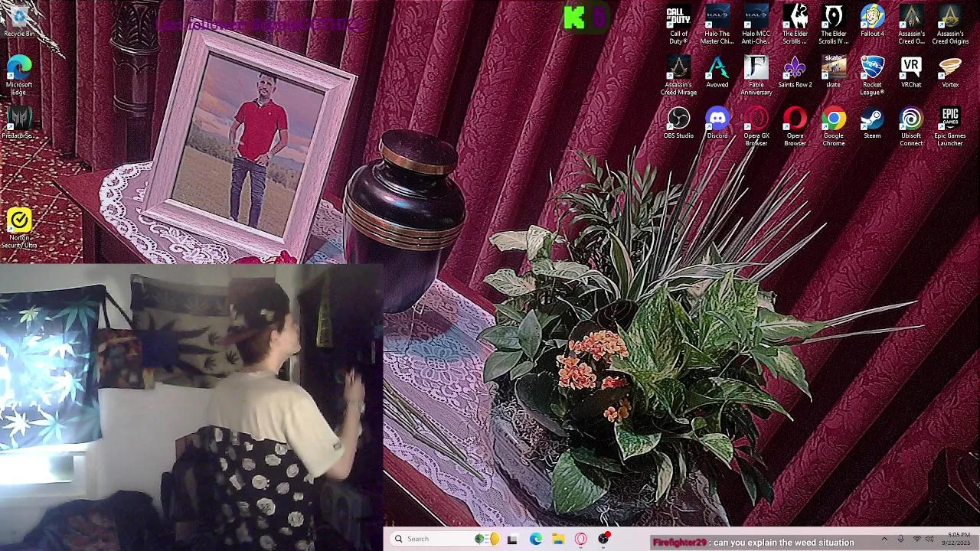
Task: Select the Discord desktop shortcut
Action: [x=717, y=123]
